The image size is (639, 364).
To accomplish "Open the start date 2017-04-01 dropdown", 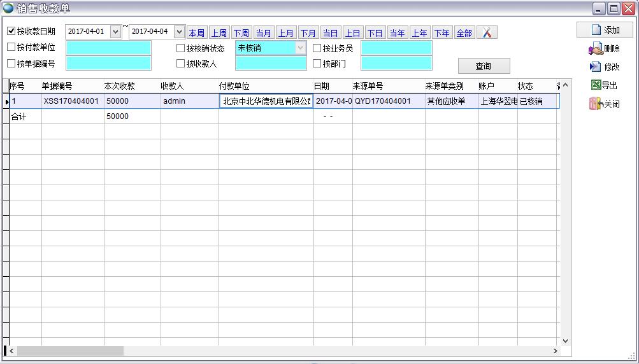I will click(115, 31).
